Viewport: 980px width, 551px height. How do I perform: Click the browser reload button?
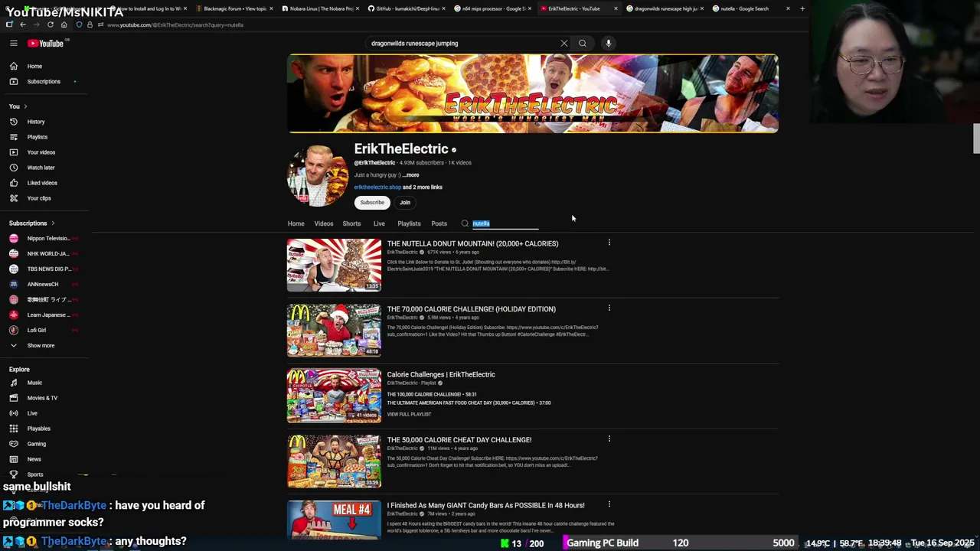(51, 24)
